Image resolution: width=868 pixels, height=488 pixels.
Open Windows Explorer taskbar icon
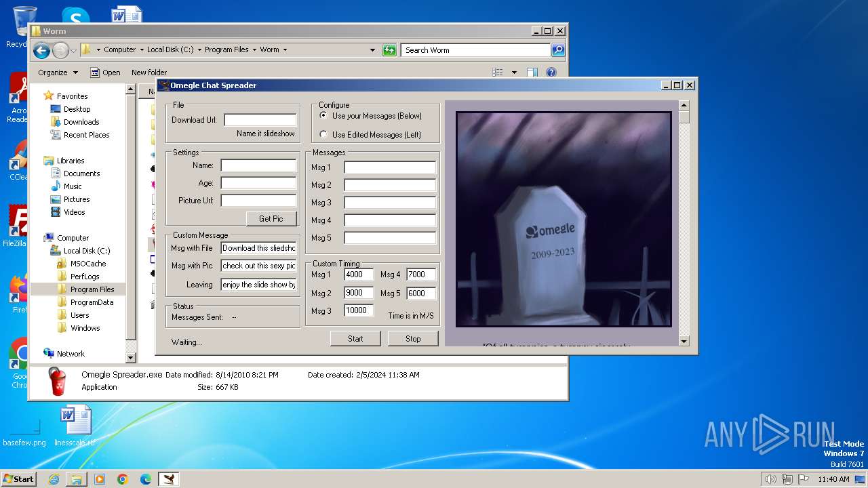77,479
